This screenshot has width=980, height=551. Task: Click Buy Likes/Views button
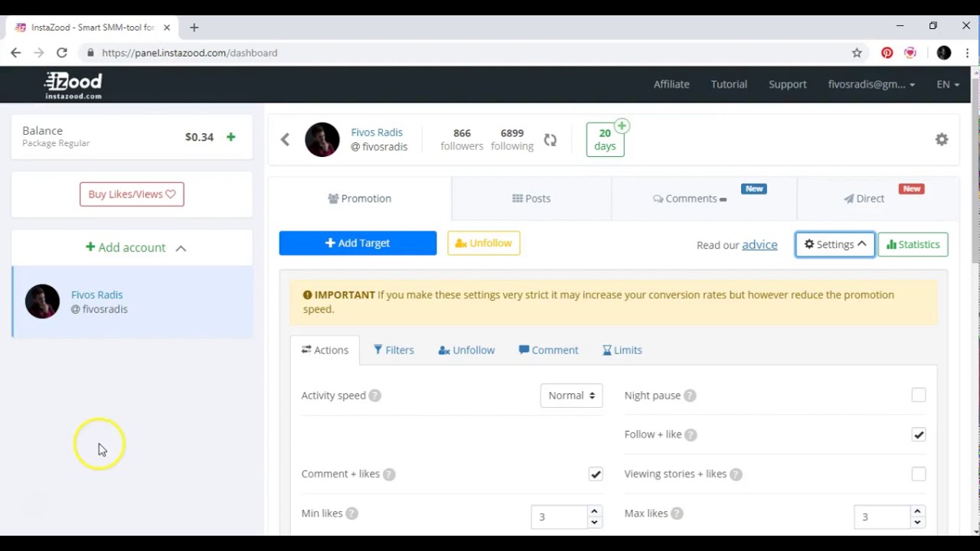[x=132, y=194]
